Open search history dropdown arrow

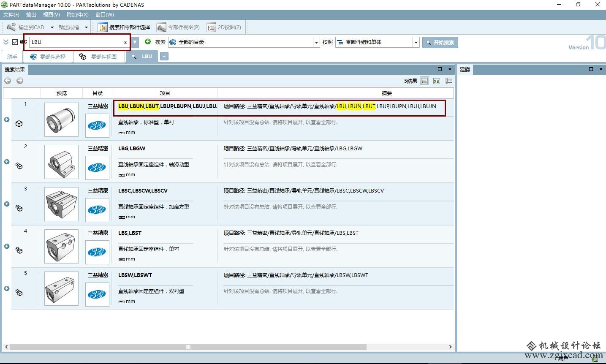[135, 42]
